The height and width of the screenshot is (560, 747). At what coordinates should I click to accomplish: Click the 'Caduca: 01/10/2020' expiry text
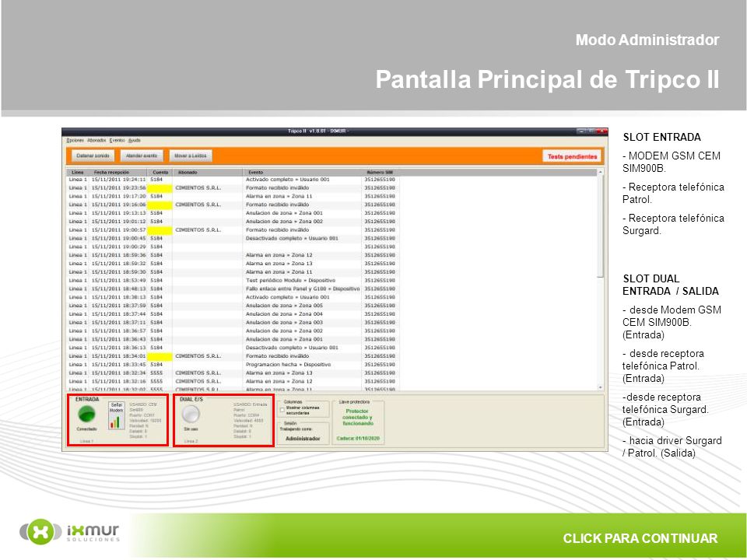[x=358, y=439]
